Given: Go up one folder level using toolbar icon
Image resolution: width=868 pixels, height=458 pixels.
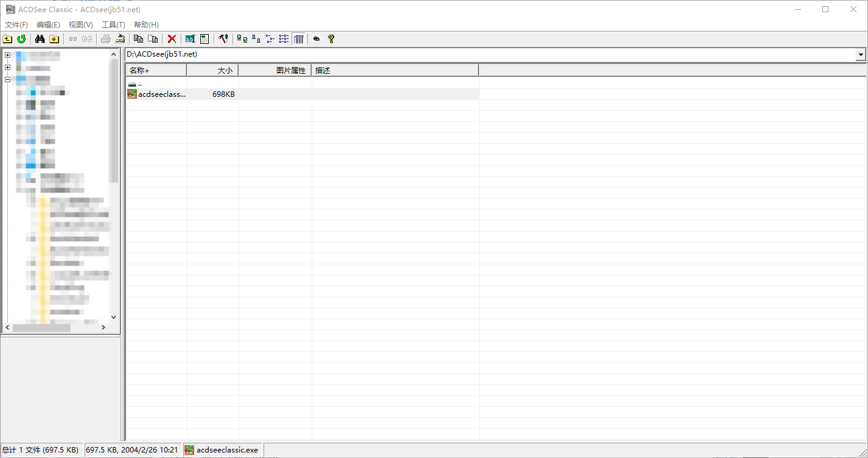Looking at the screenshot, I should tap(8, 39).
